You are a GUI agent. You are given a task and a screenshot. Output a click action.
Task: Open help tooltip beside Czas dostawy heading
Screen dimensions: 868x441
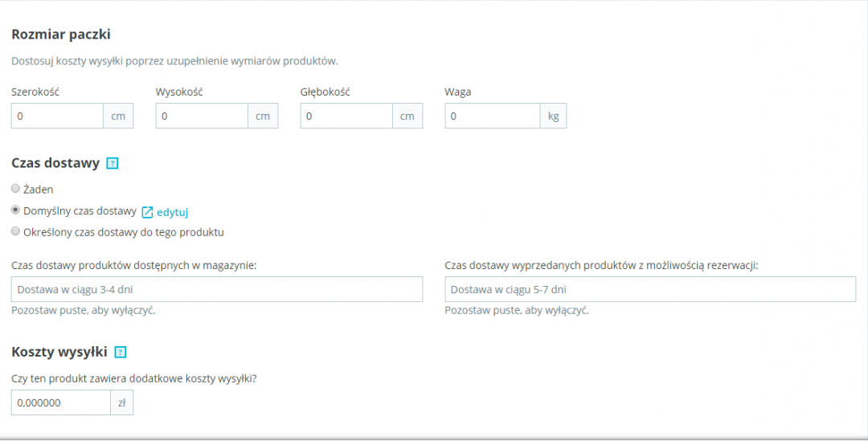(x=113, y=164)
